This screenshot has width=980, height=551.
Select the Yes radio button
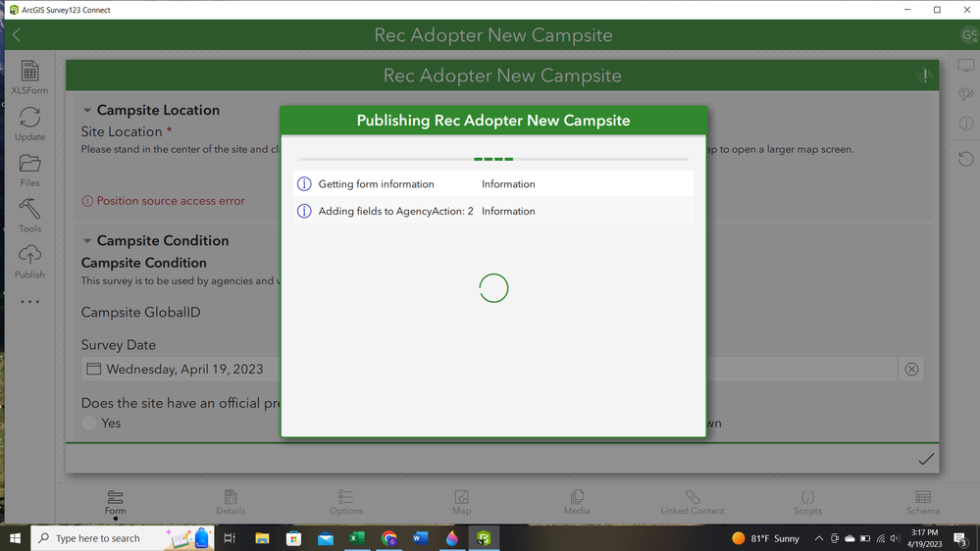(89, 423)
